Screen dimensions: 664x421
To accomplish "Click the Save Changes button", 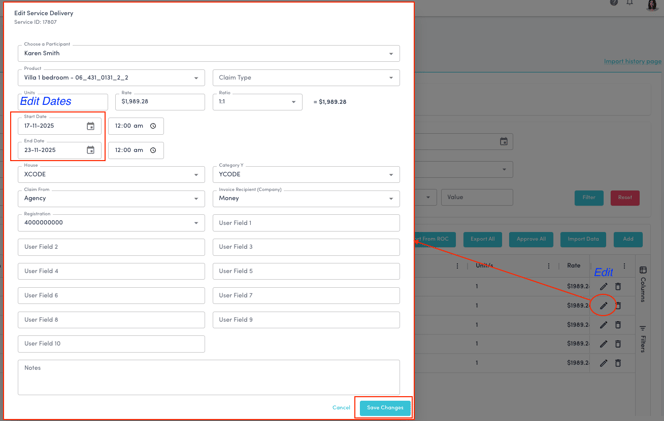I will [x=385, y=408].
